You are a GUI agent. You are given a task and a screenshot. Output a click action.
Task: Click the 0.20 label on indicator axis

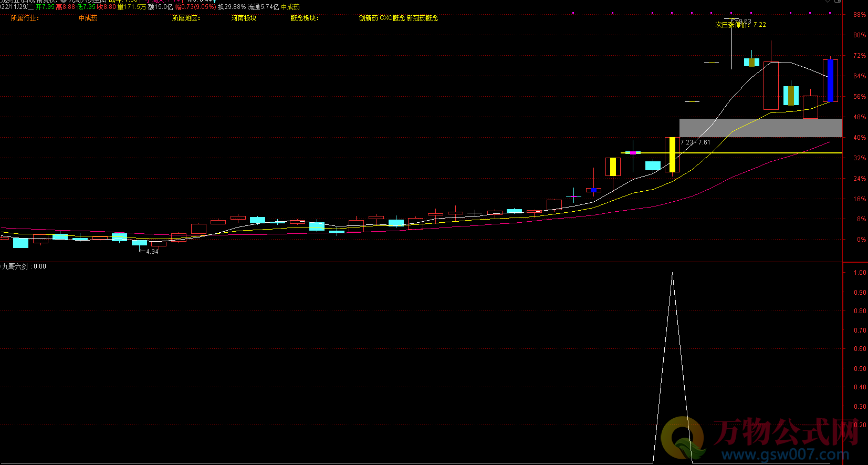pos(860,425)
